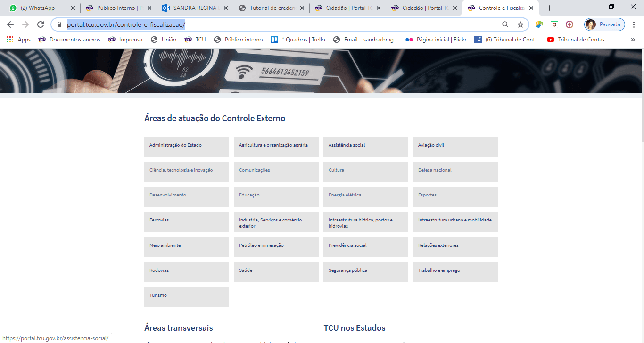Screen dimensions: 644x343
Task: Open the Flickr Página inicial bookmark
Action: click(436, 40)
